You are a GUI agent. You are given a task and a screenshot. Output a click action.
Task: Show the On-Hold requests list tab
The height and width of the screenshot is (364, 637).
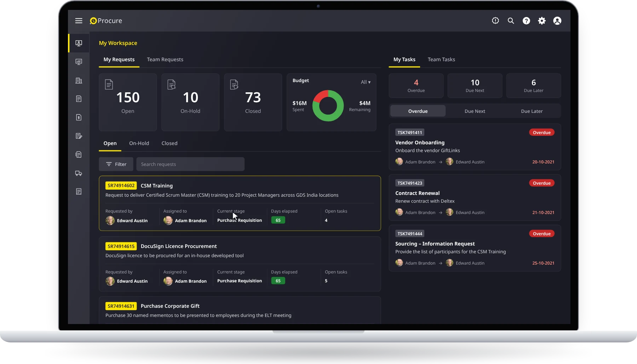pyautogui.click(x=139, y=143)
